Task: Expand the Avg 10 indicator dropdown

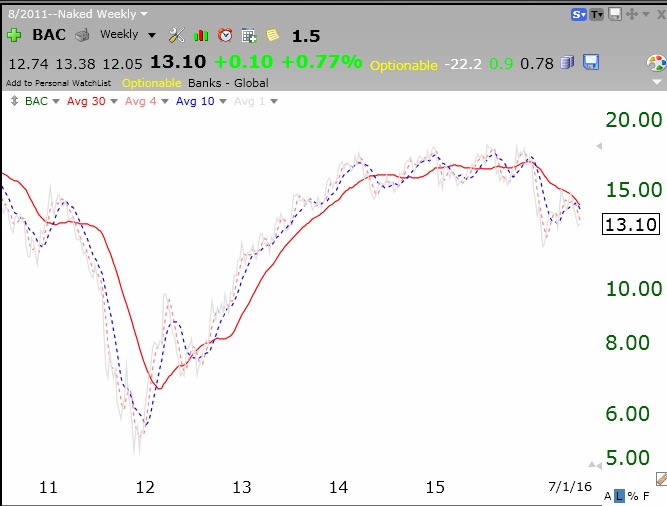Action: tap(222, 101)
